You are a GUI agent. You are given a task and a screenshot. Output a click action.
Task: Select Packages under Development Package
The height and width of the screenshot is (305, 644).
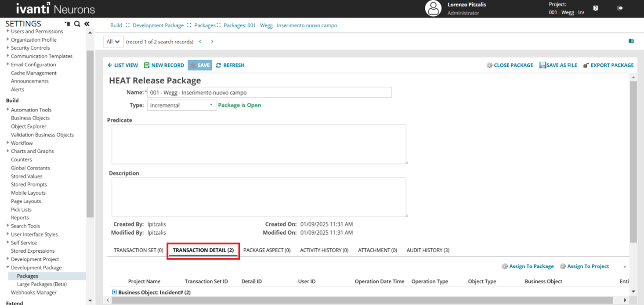point(28,276)
